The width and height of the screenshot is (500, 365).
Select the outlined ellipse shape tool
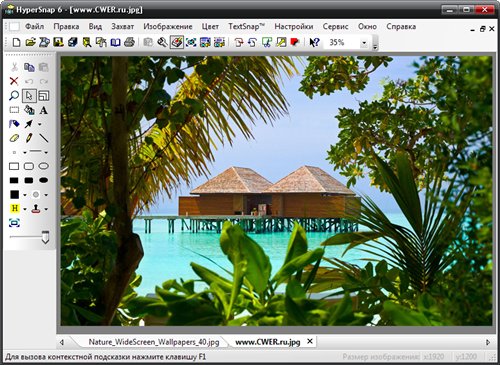pyautogui.click(x=44, y=166)
